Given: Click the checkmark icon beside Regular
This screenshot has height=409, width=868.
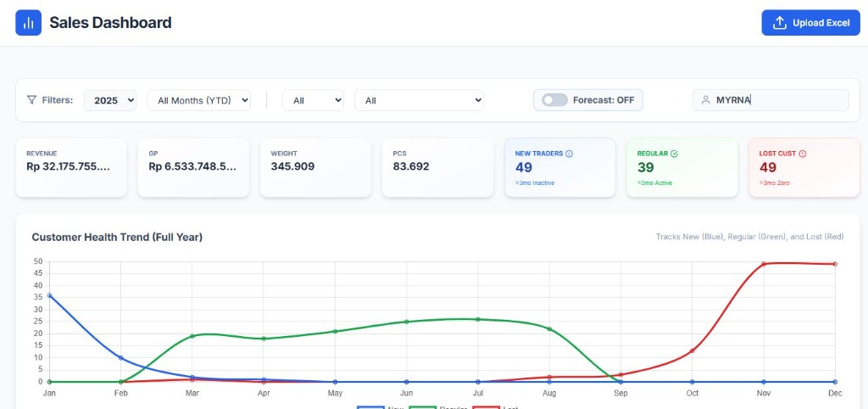Looking at the screenshot, I should pyautogui.click(x=674, y=154).
